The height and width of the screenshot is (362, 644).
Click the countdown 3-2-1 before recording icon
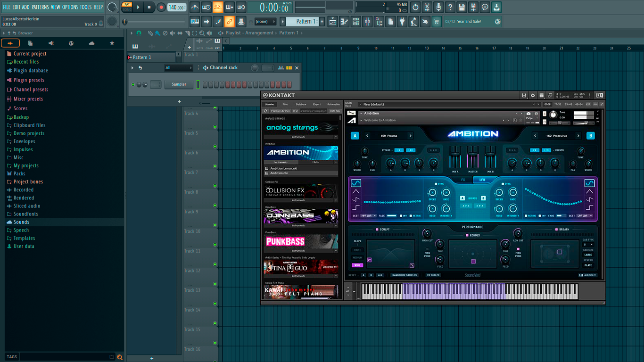(x=217, y=7)
